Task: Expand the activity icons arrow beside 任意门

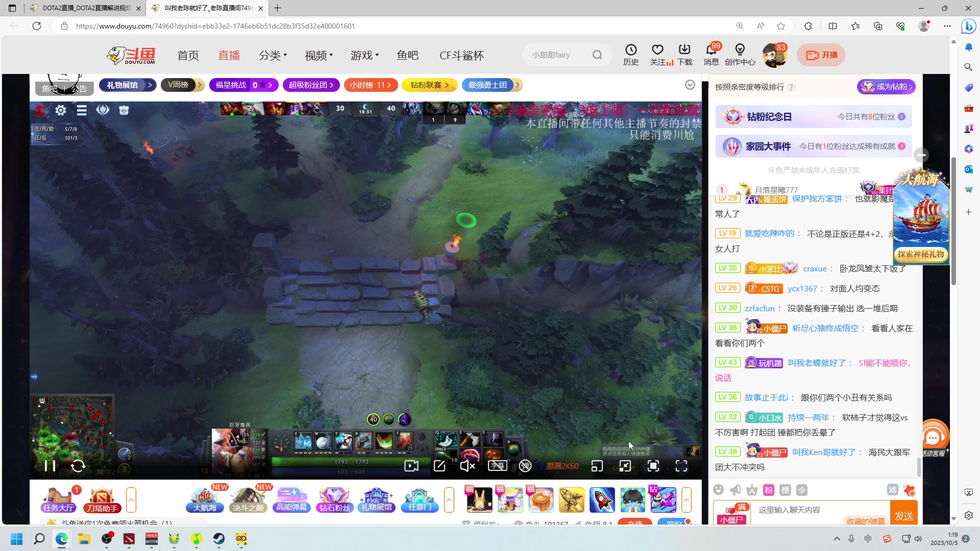Action: 449,499
